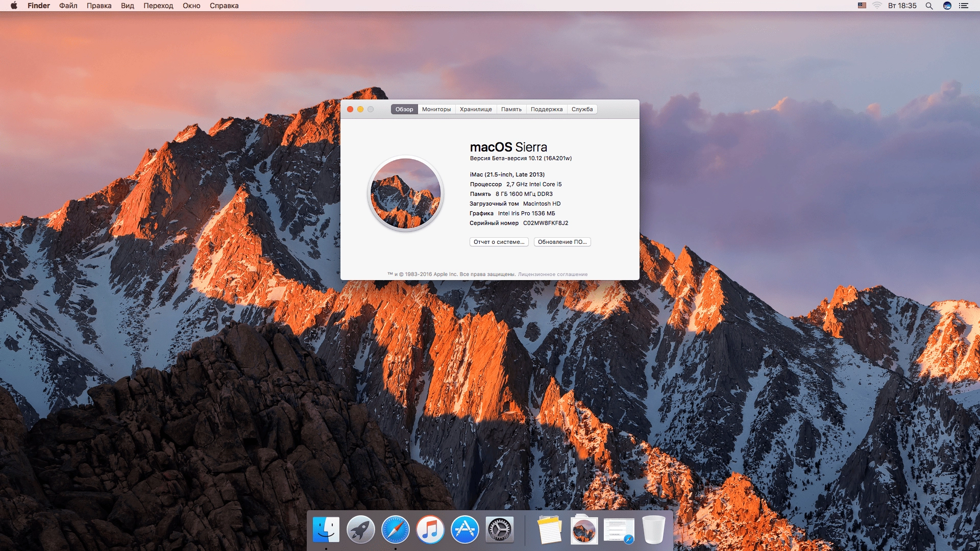This screenshot has height=551, width=980.
Task: Open the Файл menu
Action: (x=68, y=6)
